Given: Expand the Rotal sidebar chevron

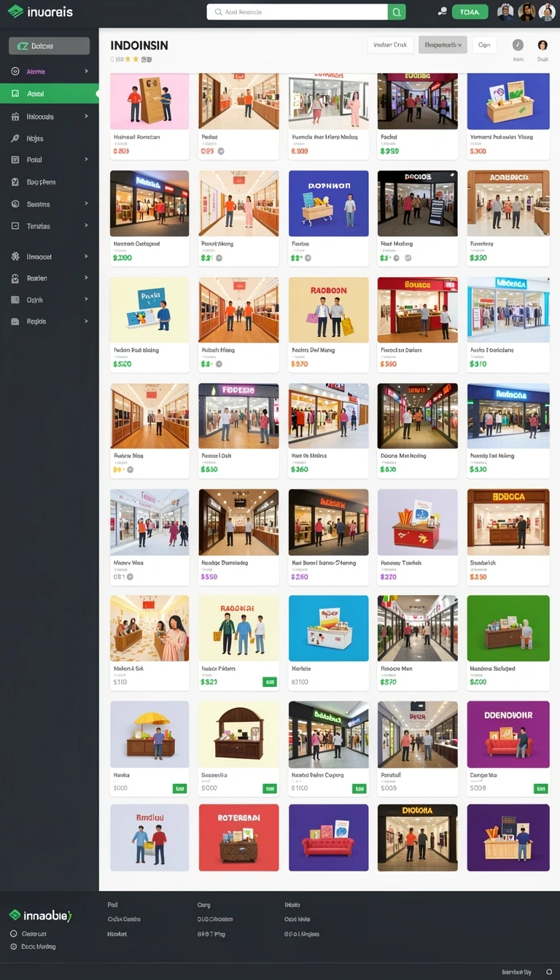Looking at the screenshot, I should pyautogui.click(x=86, y=160).
